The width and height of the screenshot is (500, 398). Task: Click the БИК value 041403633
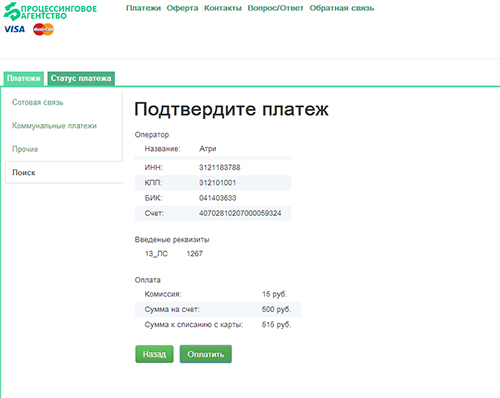(x=217, y=198)
